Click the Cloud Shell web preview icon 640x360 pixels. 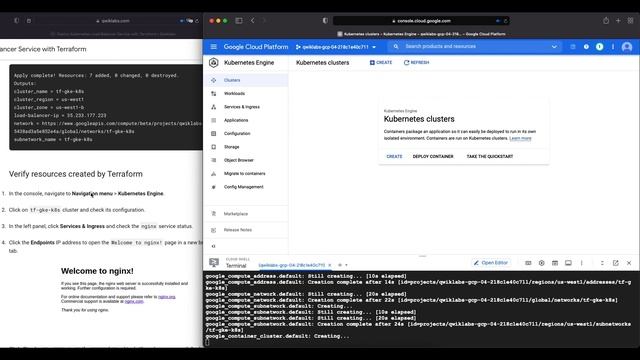coord(555,263)
